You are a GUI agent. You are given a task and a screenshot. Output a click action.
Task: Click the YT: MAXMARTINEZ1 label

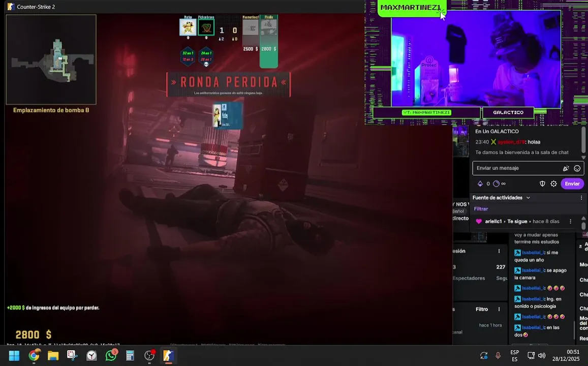(x=426, y=112)
